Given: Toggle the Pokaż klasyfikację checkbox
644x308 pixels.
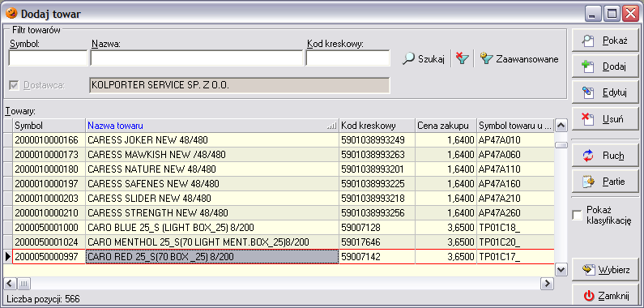Looking at the screenshot, I should pos(578,215).
